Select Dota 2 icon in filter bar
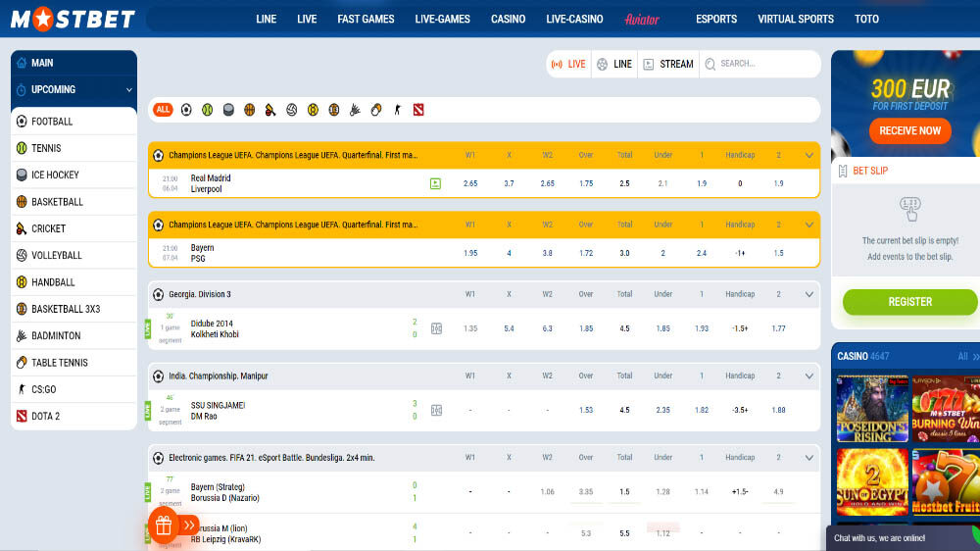Image resolution: width=980 pixels, height=551 pixels. [418, 110]
